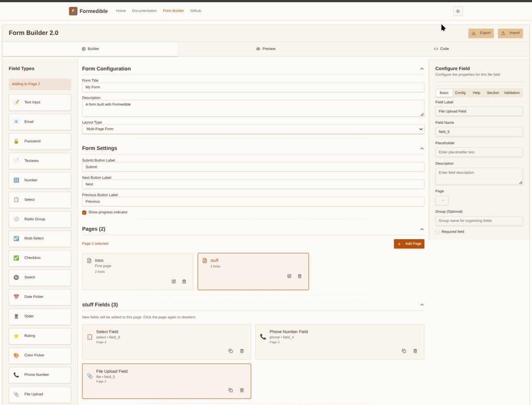Click the Formedible logo icon

tap(73, 11)
